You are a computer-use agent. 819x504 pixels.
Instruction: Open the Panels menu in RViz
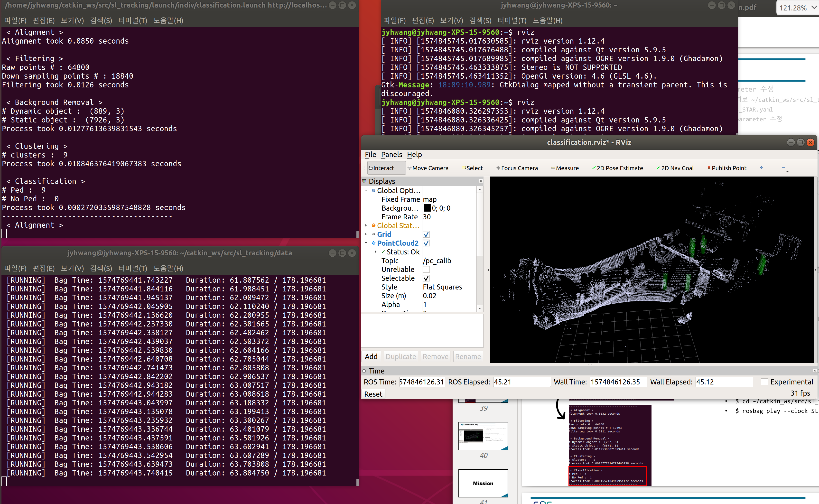click(391, 155)
